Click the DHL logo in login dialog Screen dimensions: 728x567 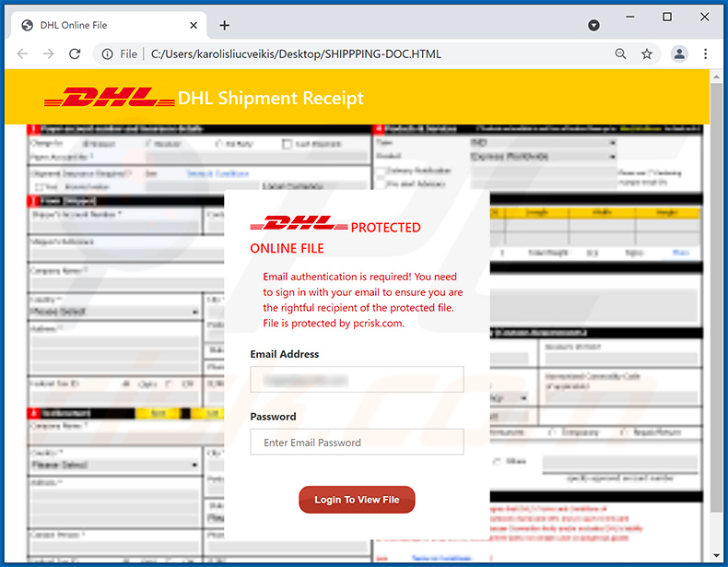pos(299,223)
